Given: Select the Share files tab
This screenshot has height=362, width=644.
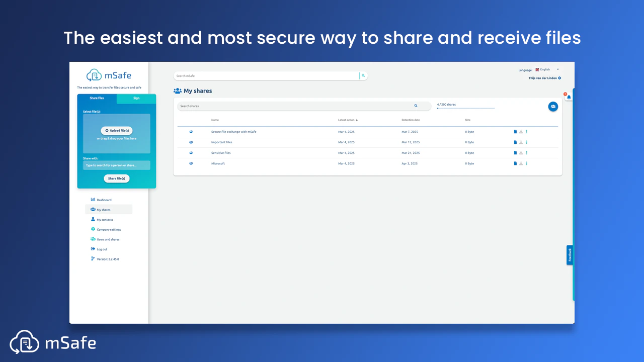Looking at the screenshot, I should pos(97,98).
